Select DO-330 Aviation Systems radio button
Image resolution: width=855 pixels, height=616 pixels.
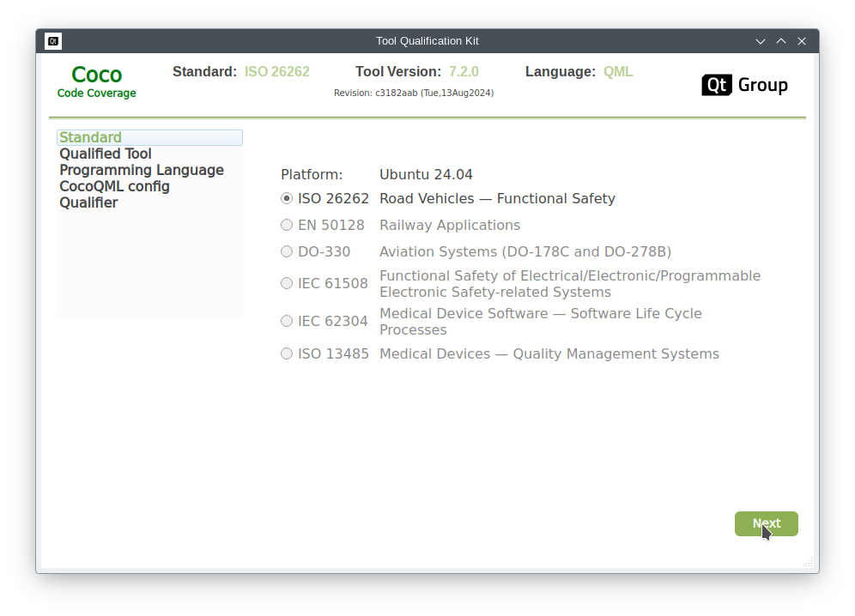[287, 251]
